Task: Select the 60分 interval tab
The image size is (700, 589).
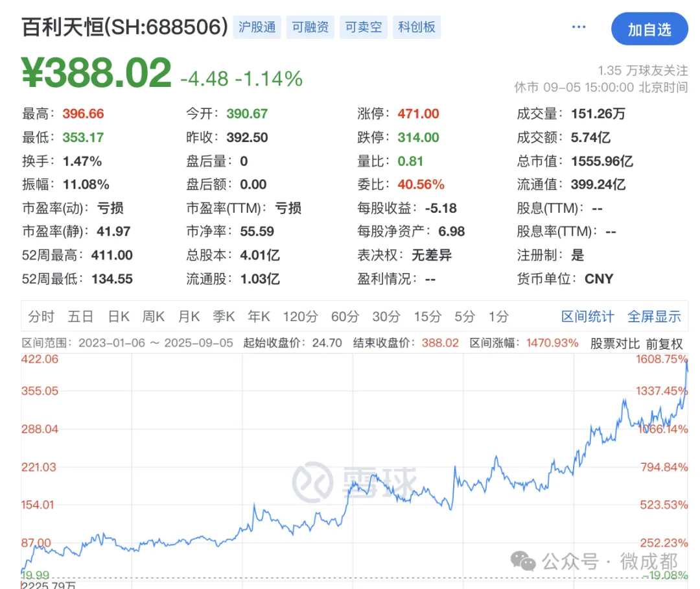Action: coord(345,317)
